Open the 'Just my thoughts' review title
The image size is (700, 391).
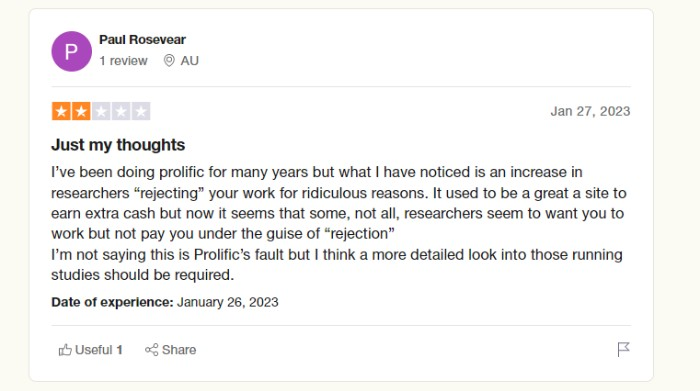point(118,145)
